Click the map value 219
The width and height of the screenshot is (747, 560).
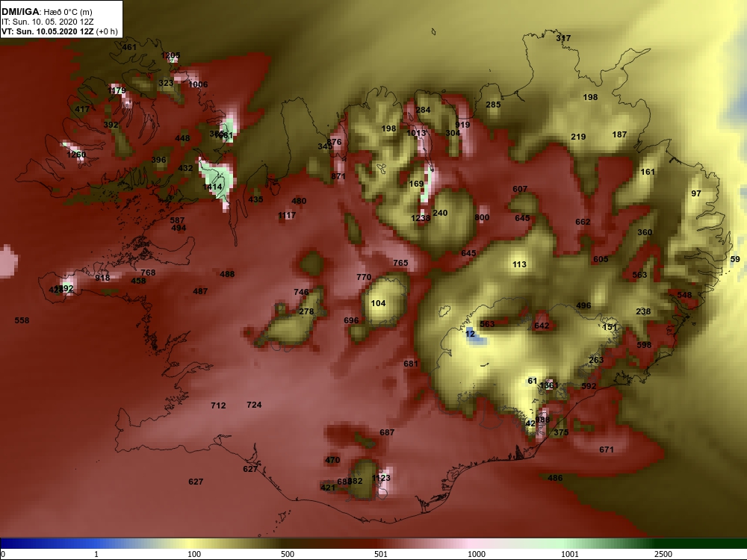578,137
